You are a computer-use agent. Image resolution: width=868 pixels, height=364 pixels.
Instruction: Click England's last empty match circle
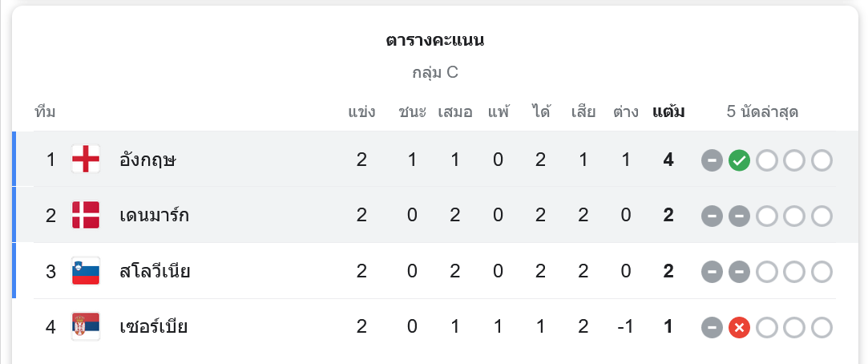tap(822, 160)
